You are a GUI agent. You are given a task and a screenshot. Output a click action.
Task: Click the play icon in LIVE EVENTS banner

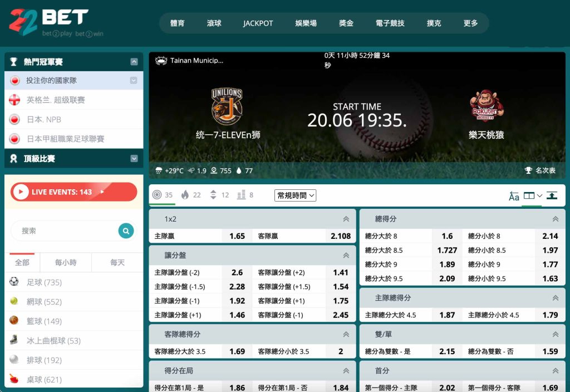21,192
